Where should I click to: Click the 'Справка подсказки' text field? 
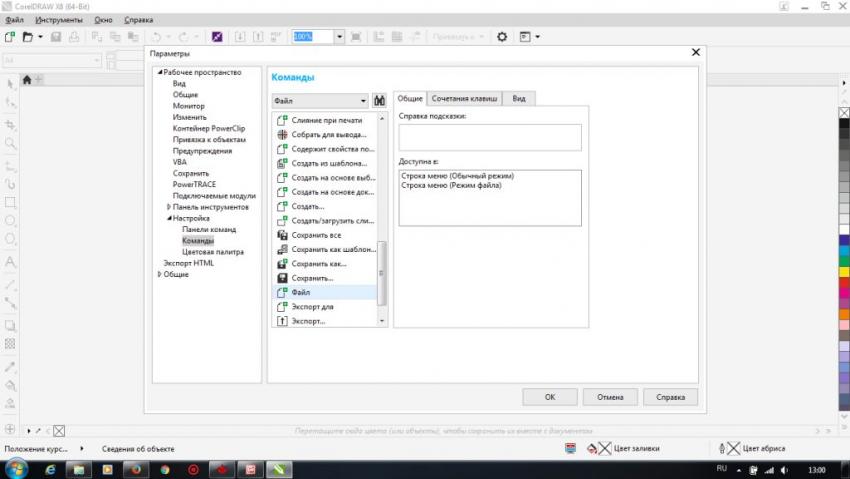(x=490, y=138)
